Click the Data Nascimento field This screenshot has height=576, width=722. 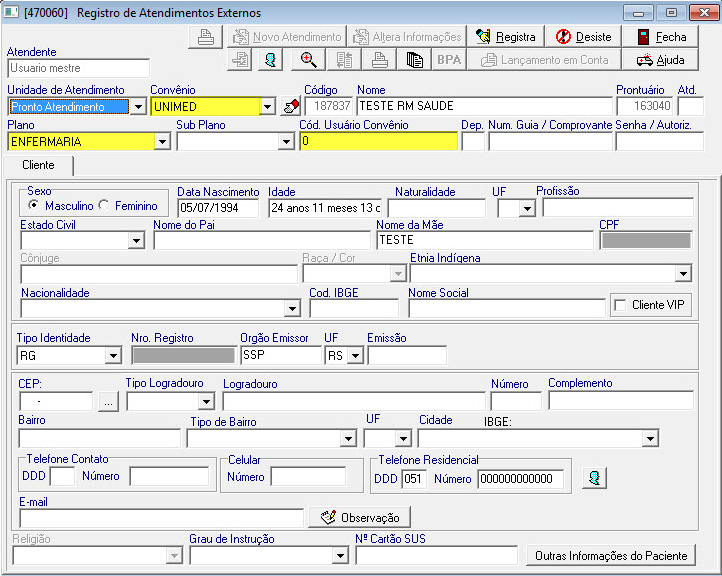(x=218, y=208)
